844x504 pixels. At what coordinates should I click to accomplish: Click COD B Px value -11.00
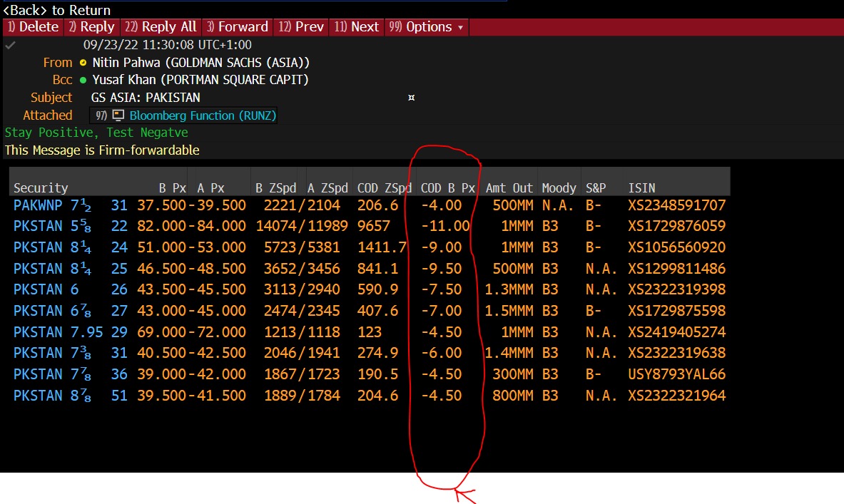[446, 226]
